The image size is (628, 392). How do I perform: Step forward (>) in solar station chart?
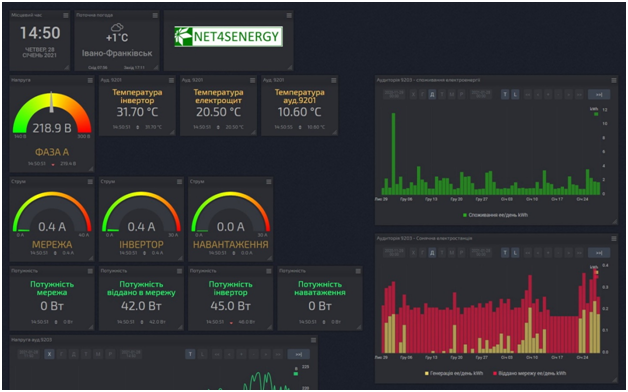coord(569,253)
